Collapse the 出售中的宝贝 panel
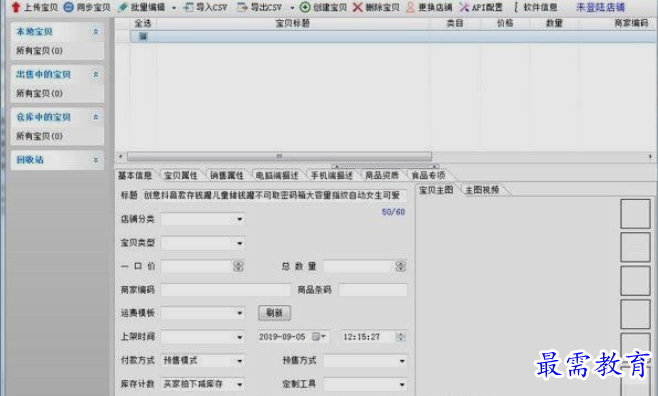Viewport: 658px width, 396px height. [x=96, y=74]
